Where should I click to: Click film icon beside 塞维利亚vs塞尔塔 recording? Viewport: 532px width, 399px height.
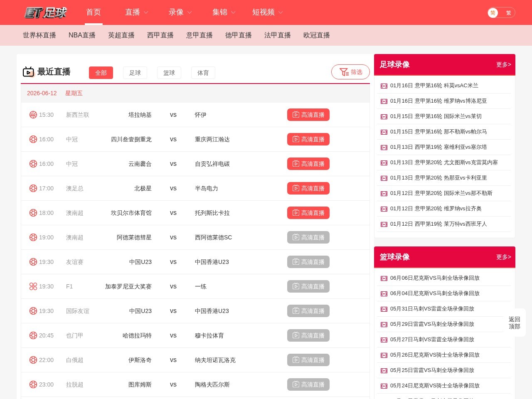click(x=384, y=148)
